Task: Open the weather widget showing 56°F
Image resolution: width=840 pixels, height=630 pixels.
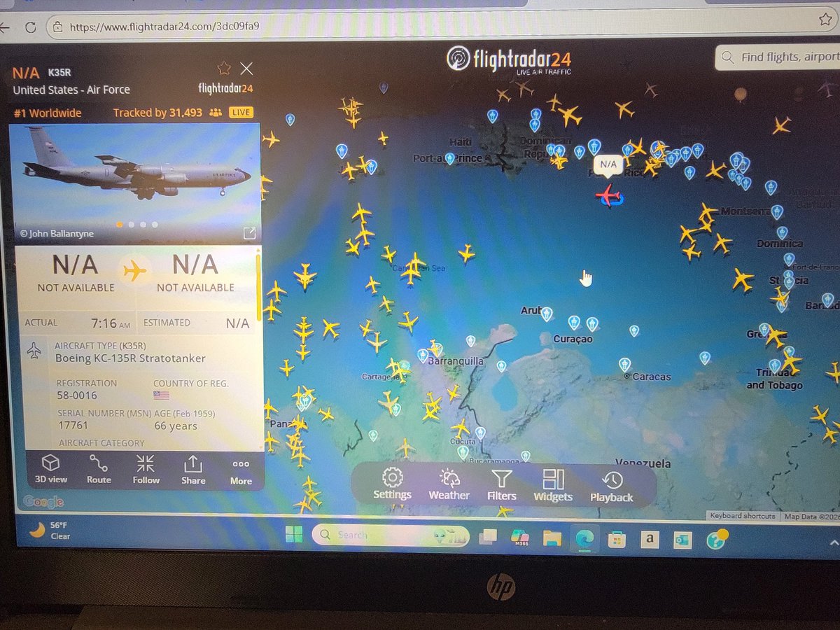Action: click(x=50, y=531)
